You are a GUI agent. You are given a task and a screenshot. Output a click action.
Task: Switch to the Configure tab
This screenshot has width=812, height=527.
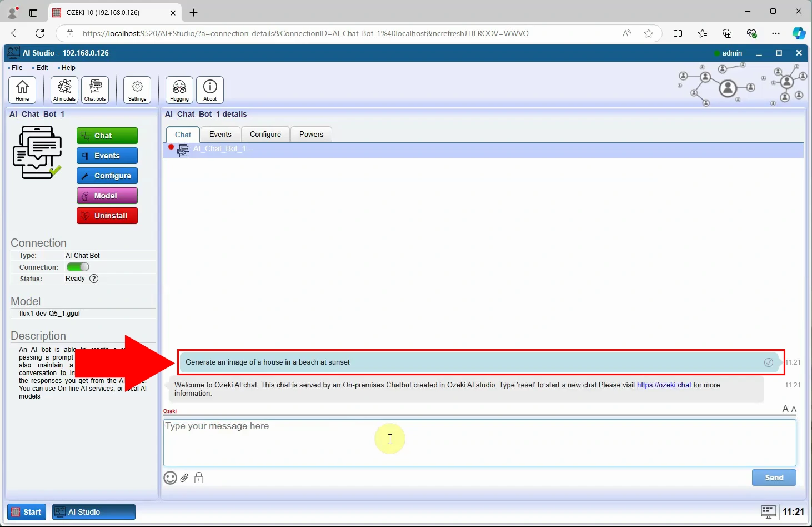265,134
